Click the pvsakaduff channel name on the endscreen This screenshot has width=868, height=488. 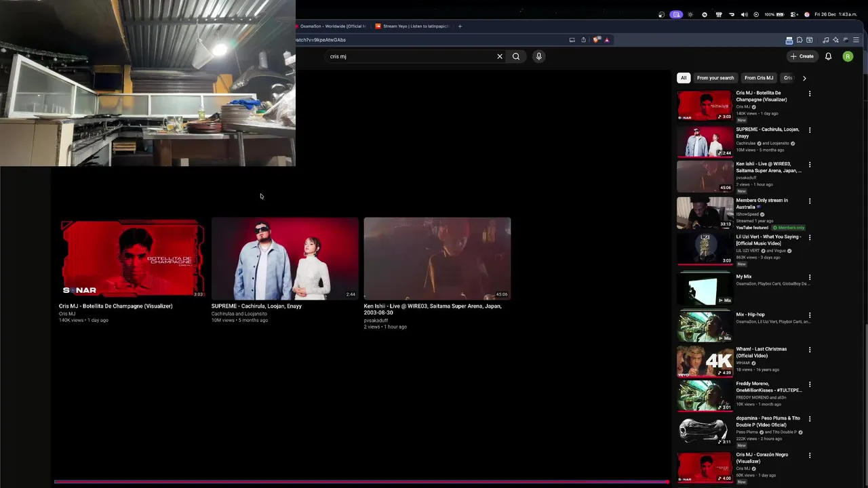pyautogui.click(x=376, y=321)
